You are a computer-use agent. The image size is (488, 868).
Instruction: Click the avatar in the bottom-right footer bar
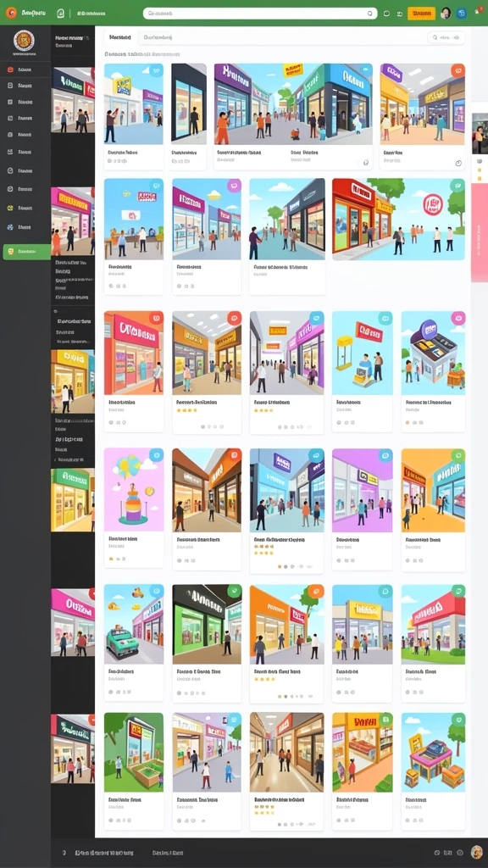click(x=476, y=853)
